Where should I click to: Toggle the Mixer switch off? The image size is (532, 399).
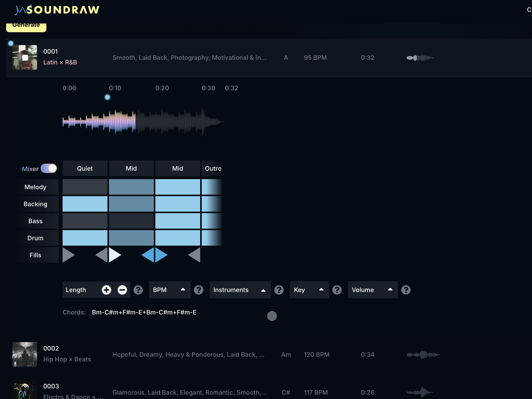click(49, 169)
